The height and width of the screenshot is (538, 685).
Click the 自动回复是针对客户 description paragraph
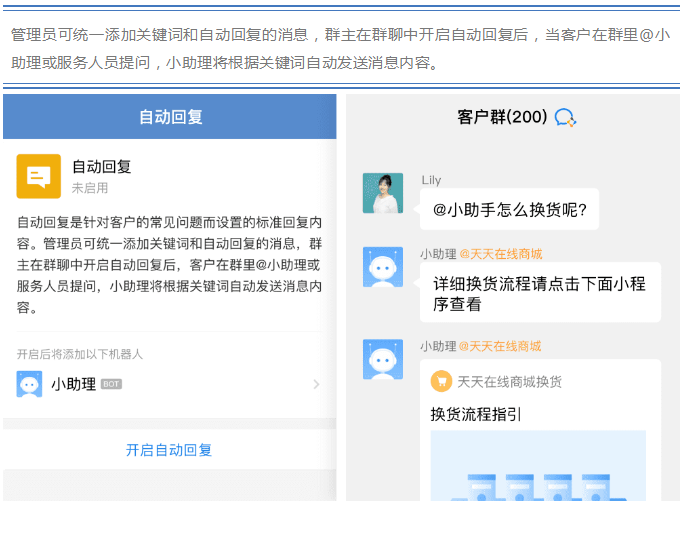pos(170,265)
